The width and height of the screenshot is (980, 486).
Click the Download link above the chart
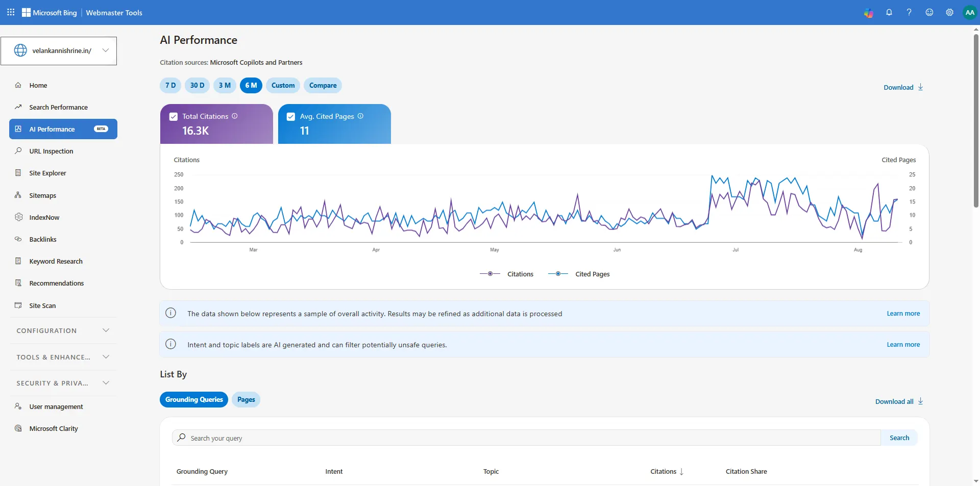click(x=903, y=87)
